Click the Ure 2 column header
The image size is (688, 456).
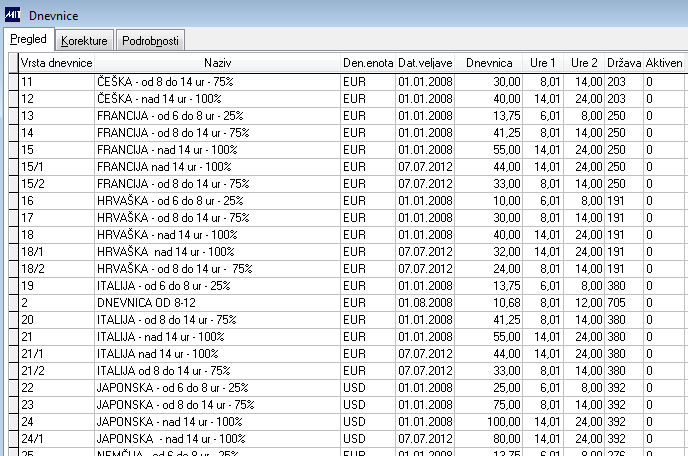tap(584, 63)
